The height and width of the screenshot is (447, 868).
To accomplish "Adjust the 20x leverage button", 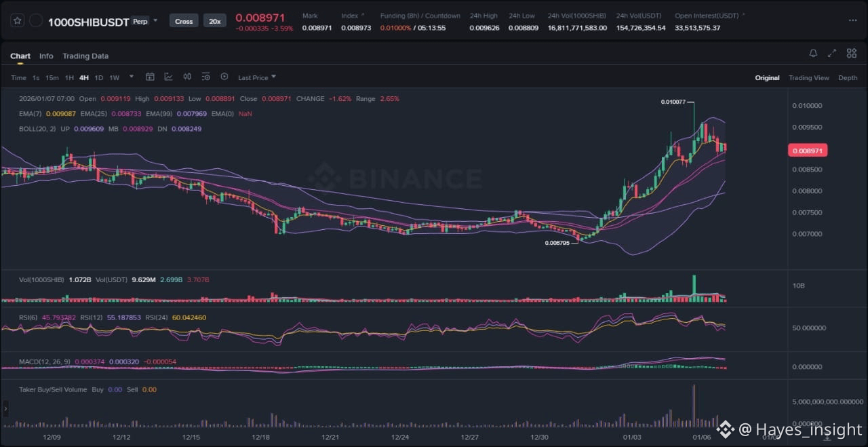I will pos(214,21).
